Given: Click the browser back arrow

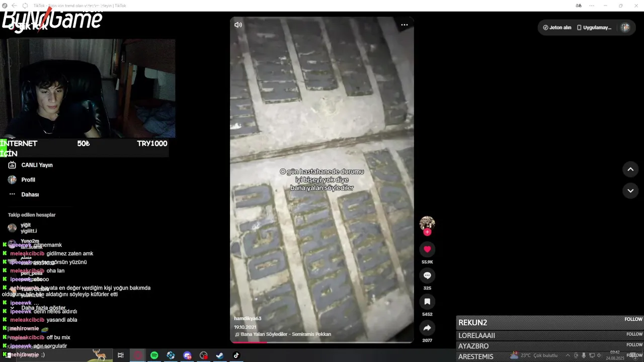Looking at the screenshot, I should (14, 6).
